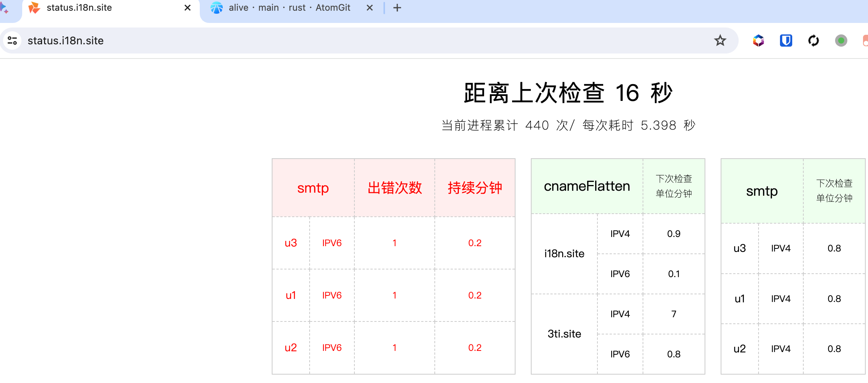The image size is (868, 383).
Task: Open site information icon in address bar
Action: (13, 41)
